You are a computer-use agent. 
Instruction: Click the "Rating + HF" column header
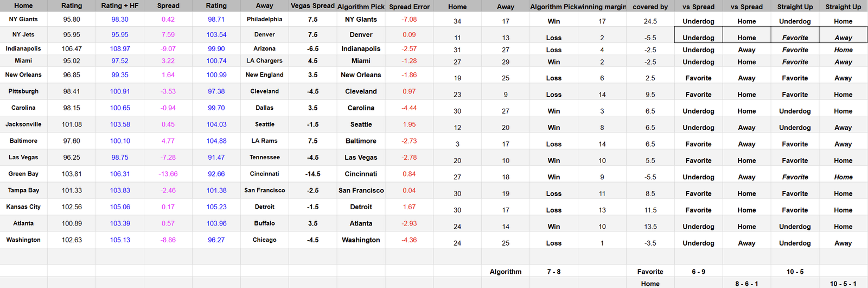pos(119,6)
